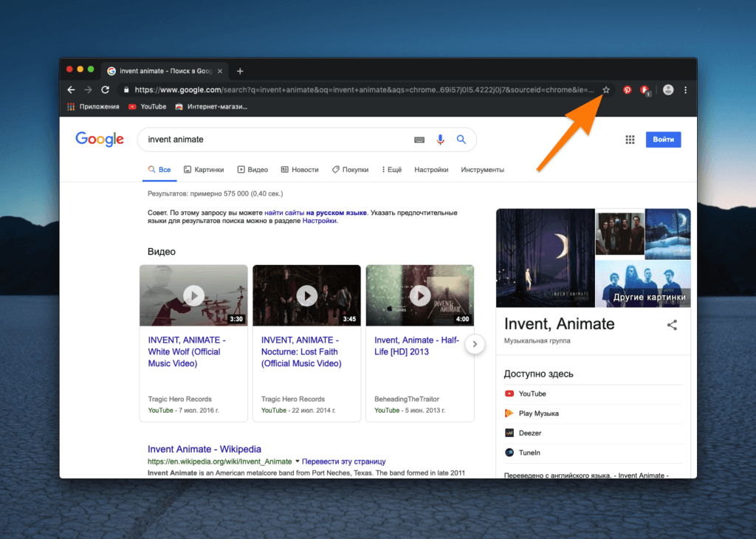The height and width of the screenshot is (539, 756).
Task: Share the Invent, Animate knowledge panel
Action: tap(672, 325)
